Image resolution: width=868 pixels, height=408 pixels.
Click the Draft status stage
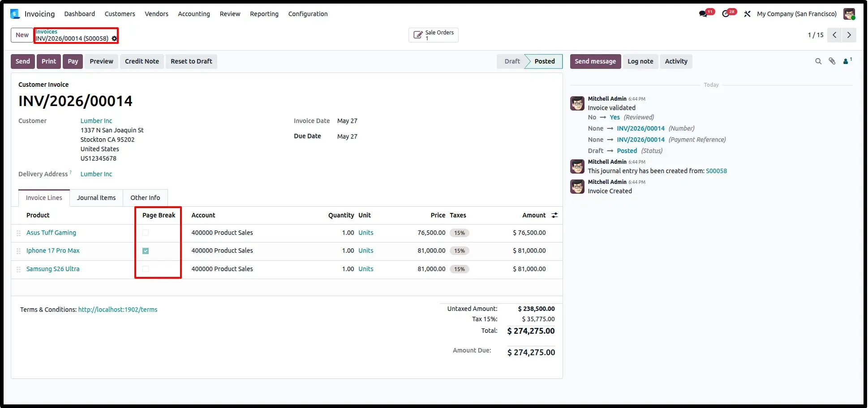pos(512,61)
